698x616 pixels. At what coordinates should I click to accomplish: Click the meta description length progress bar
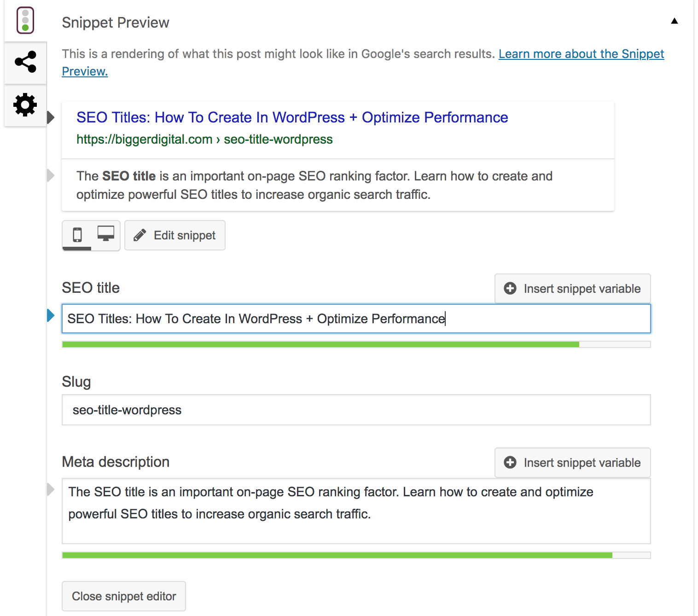pos(356,555)
